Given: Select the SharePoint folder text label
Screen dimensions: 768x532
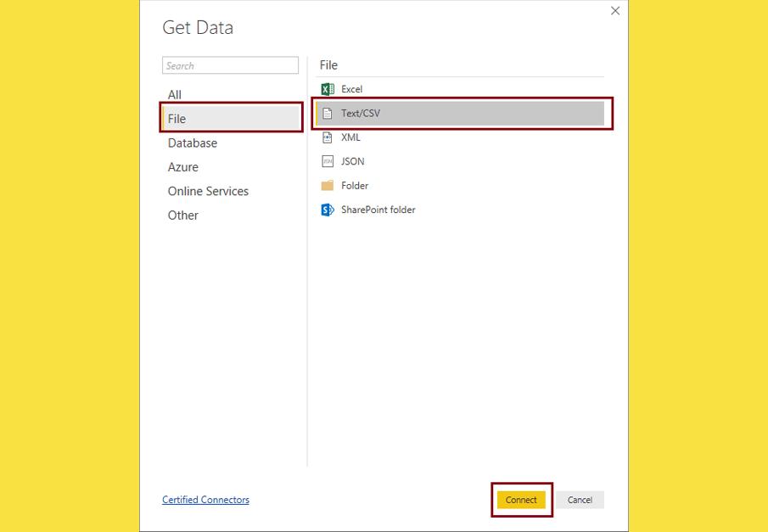Looking at the screenshot, I should [378, 210].
